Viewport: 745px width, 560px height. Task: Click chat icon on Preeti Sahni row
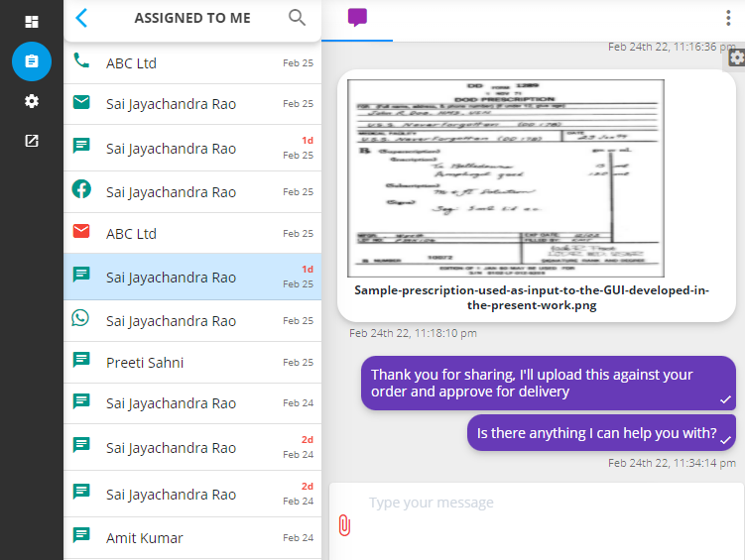[81, 360]
